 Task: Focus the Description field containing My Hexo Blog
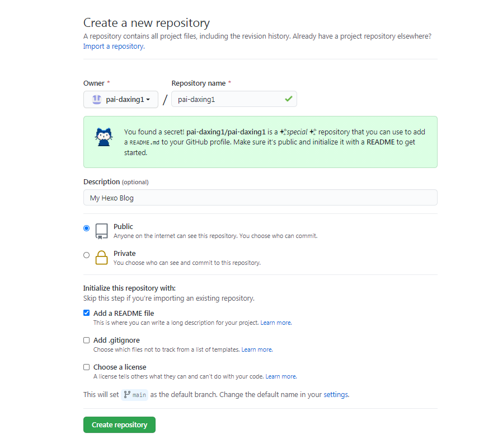point(260,198)
